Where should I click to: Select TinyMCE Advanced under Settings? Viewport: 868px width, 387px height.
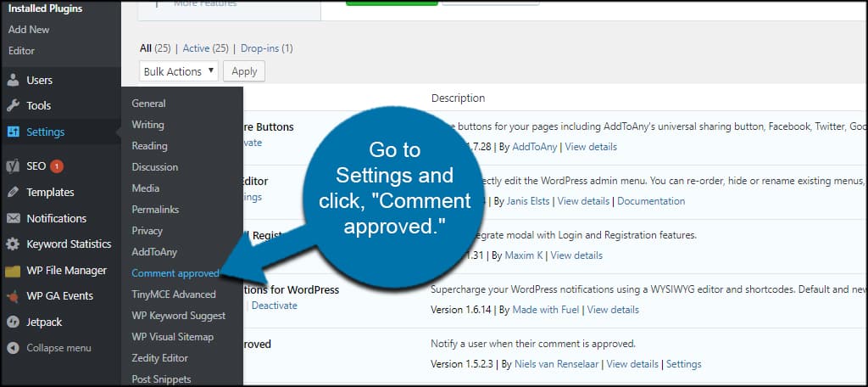pos(174,294)
